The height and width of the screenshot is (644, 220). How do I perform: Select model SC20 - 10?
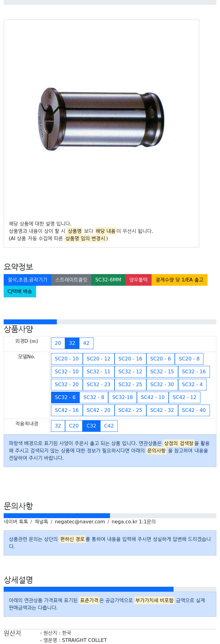pyautogui.click(x=67, y=359)
